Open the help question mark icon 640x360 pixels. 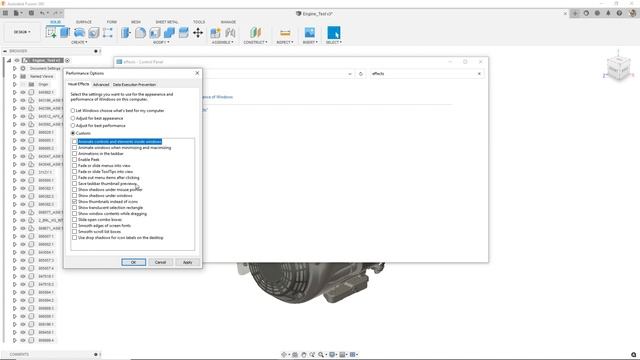(x=619, y=13)
